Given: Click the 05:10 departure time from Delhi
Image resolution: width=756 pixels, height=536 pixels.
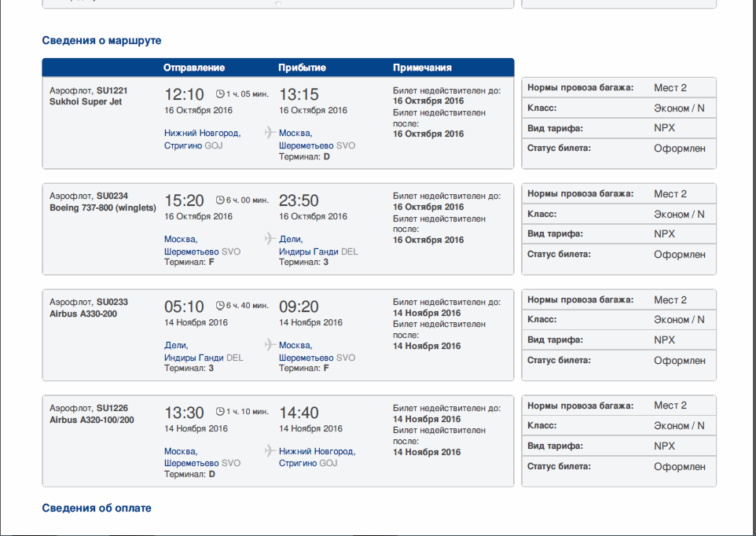Looking at the screenshot, I should (184, 307).
